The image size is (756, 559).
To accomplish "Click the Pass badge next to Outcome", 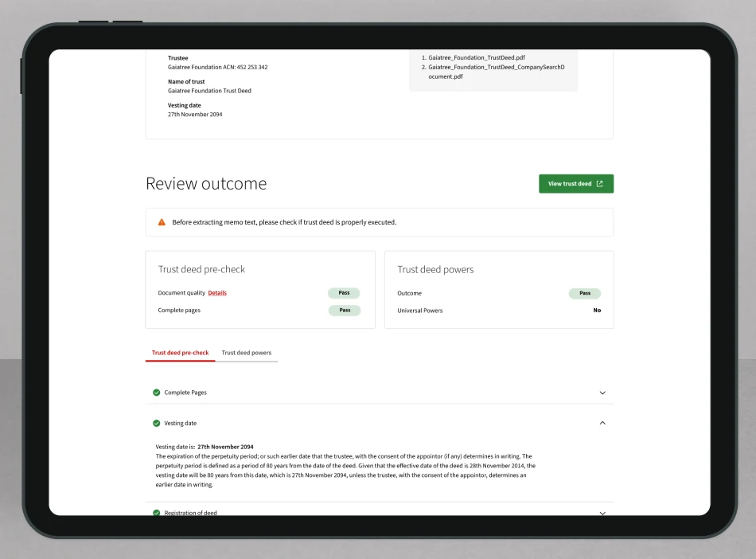I will pos(585,293).
